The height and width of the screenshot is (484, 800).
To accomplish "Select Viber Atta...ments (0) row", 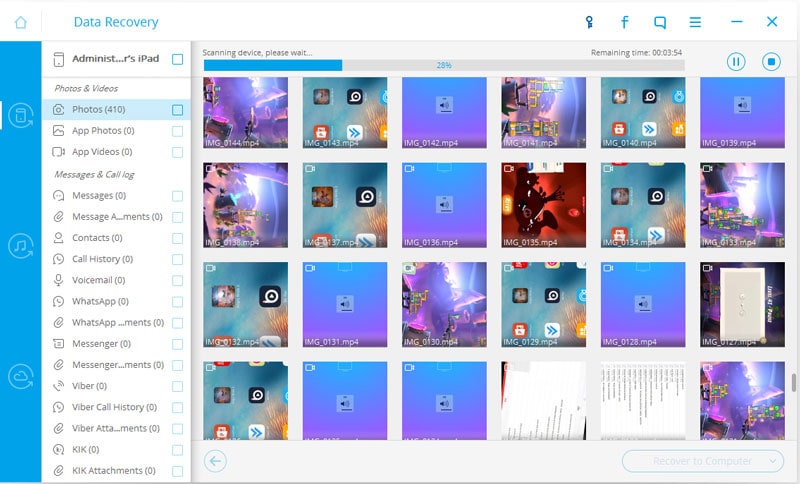I will [x=116, y=428].
